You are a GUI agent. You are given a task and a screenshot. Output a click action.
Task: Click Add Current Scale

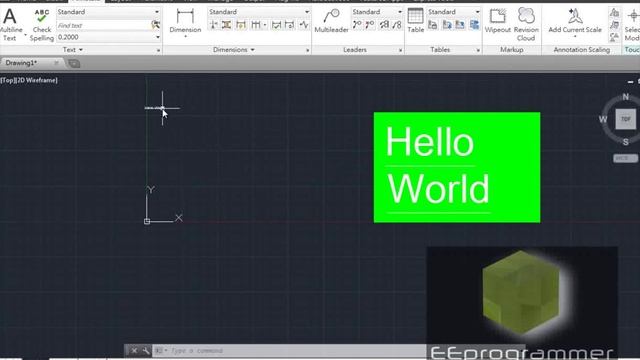tap(575, 21)
